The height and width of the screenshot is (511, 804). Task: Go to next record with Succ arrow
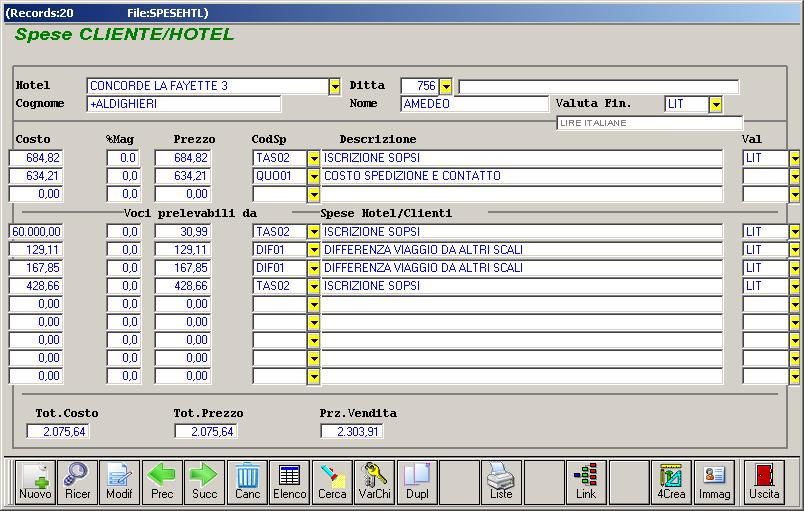205,482
